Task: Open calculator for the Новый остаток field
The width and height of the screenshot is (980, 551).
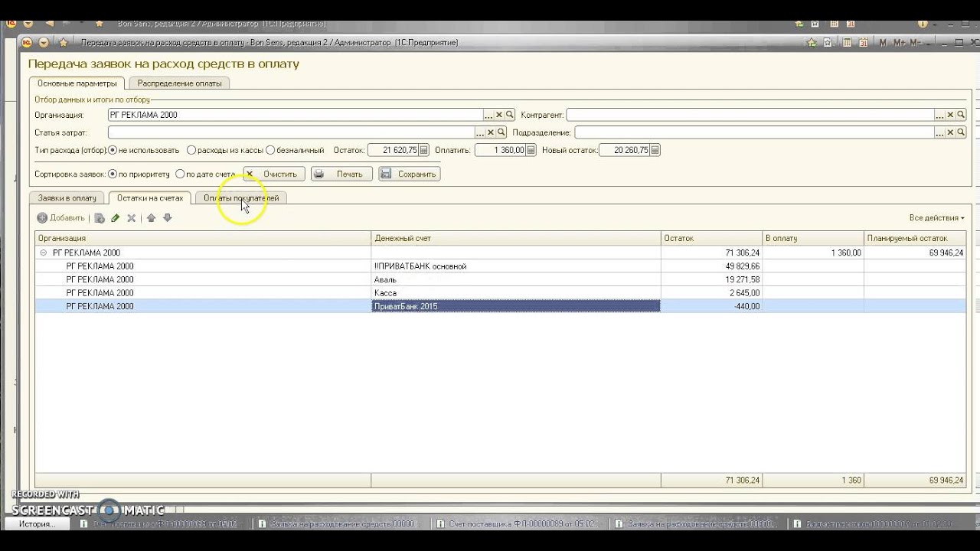Action: coord(655,151)
